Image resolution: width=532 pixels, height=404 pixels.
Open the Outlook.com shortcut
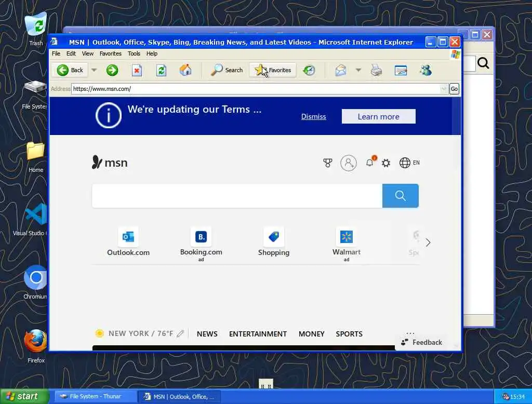coord(128,242)
